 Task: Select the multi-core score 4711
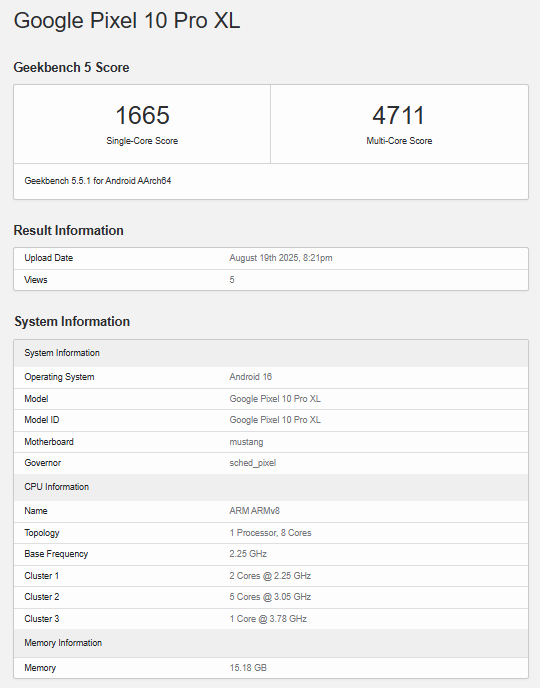[x=399, y=115]
